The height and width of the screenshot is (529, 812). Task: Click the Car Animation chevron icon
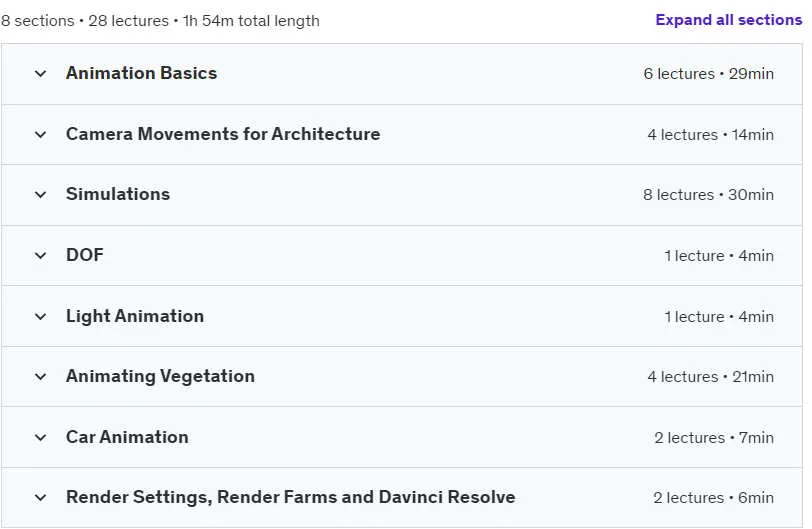pos(40,438)
